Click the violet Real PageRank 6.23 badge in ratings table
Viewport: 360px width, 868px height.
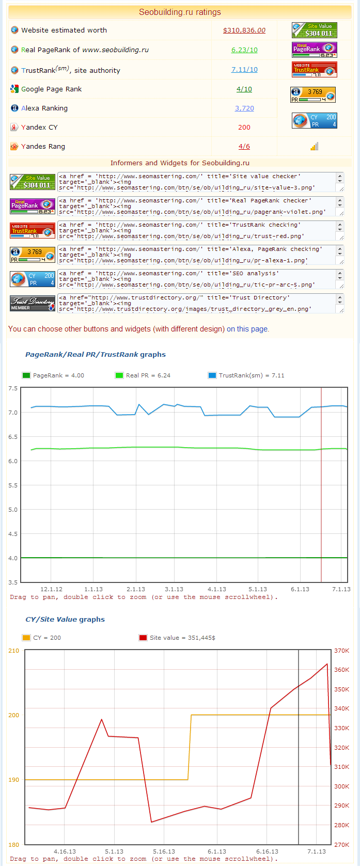tap(315, 50)
